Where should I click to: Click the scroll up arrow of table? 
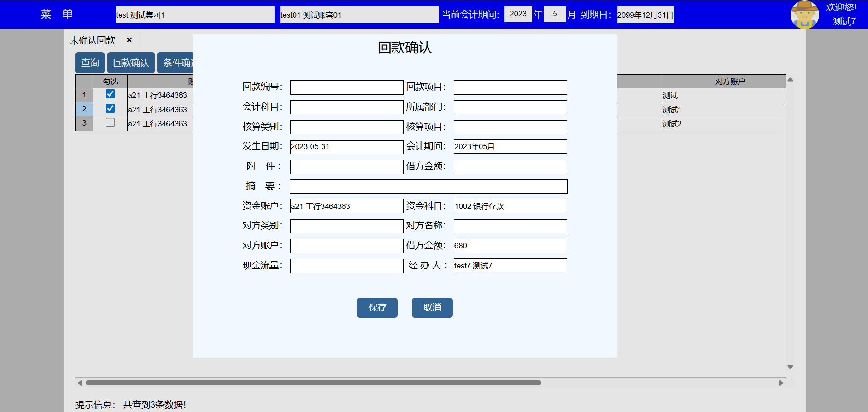(x=790, y=79)
